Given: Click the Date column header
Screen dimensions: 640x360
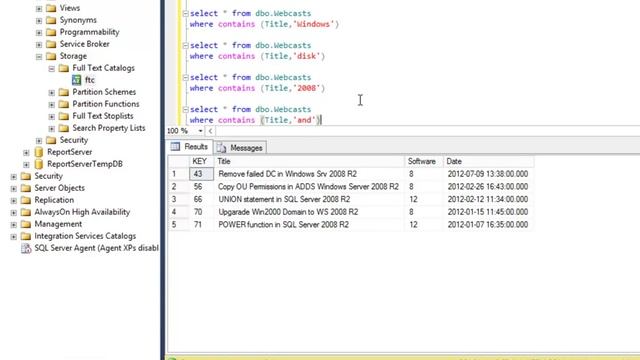Looking at the screenshot, I should coord(488,161).
